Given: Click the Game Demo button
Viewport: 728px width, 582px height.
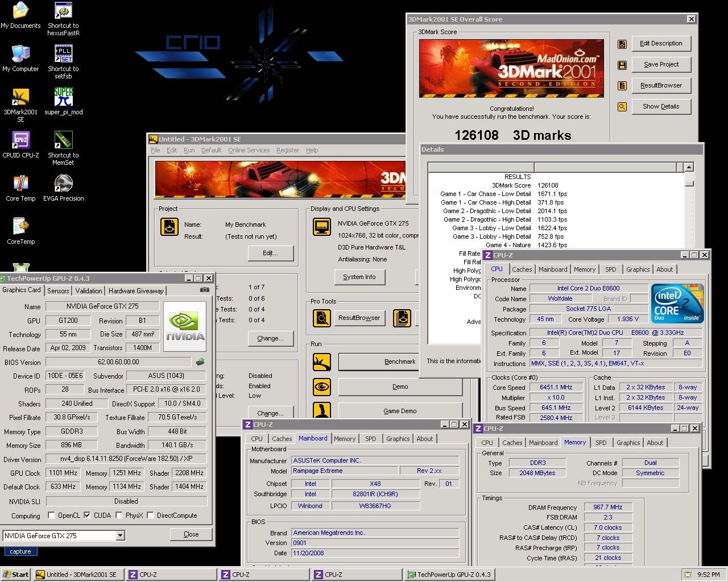Looking at the screenshot, I should click(x=399, y=411).
